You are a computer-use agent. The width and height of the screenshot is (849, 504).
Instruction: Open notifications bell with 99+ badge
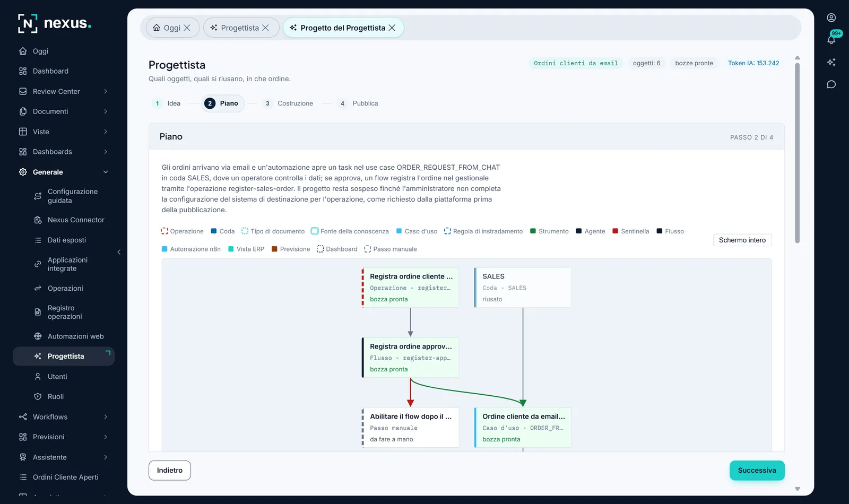click(x=831, y=40)
